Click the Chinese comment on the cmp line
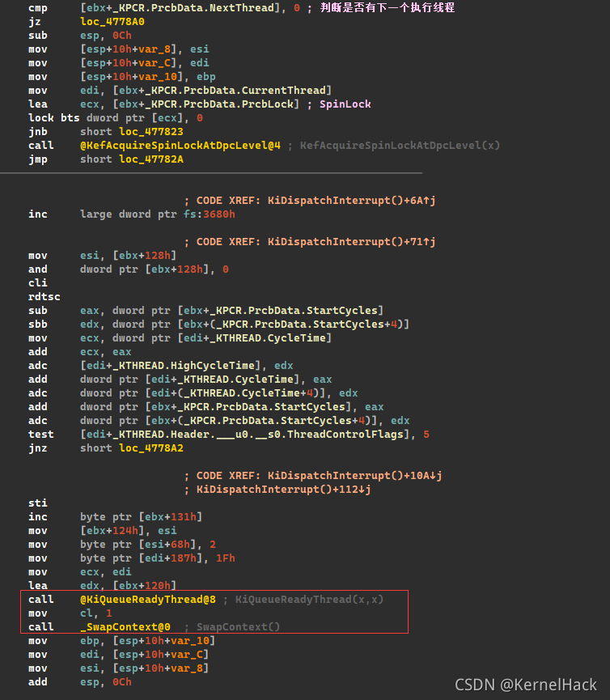The width and height of the screenshot is (610, 700). [388, 7]
